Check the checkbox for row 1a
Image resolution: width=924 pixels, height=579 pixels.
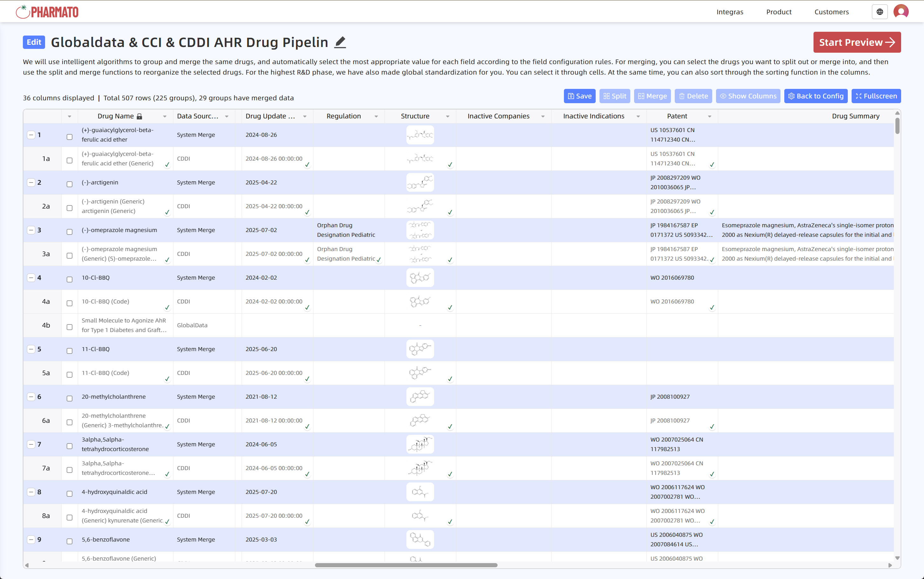(69, 160)
